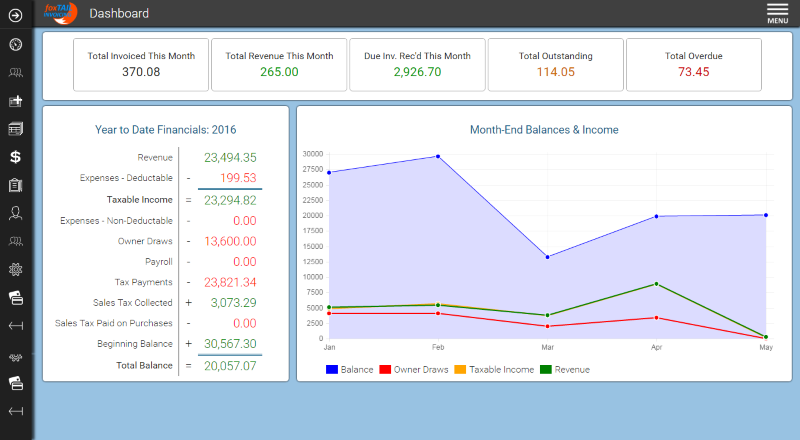Click the new invoice plus icon
800x440 pixels.
click(15, 101)
